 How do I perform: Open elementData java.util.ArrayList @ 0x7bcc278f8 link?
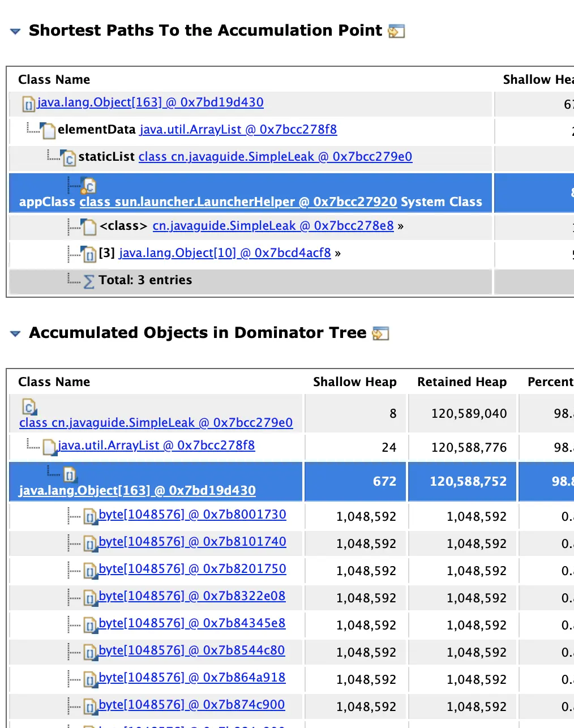[x=238, y=130]
